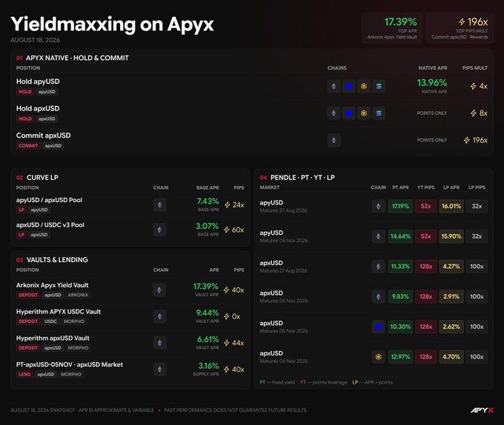Click the Yieldmaxxing on Apyx title

112,24
